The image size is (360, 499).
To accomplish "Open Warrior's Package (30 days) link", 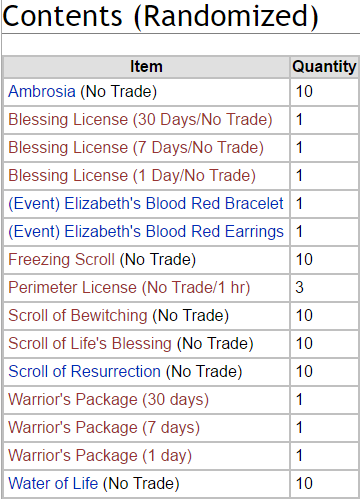I will pos(108,400).
